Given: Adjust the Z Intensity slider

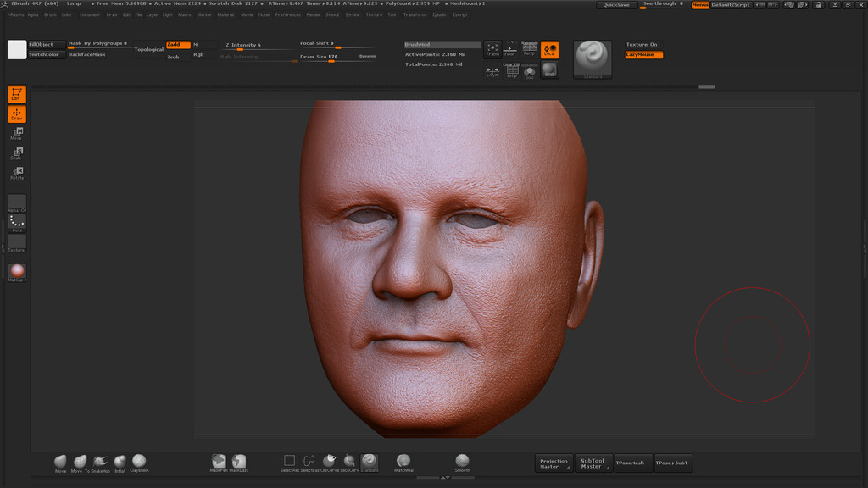Looking at the screenshot, I should 259,46.
